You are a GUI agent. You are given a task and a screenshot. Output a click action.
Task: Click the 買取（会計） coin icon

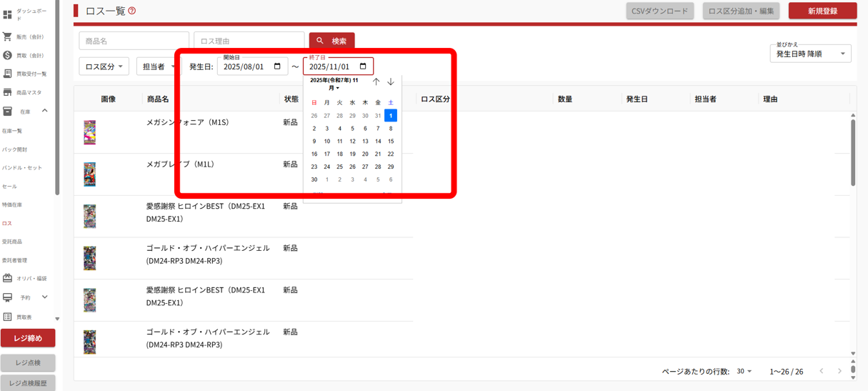pyautogui.click(x=7, y=55)
